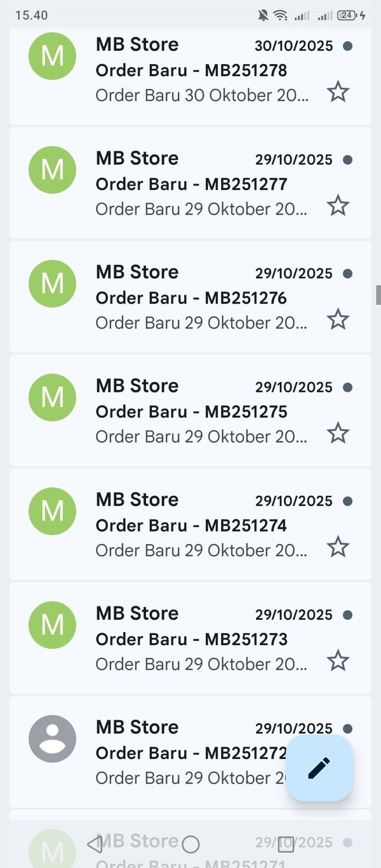Screen dimensions: 381x868
Task: Select MB251277 email via sender avatar
Action: coord(53,170)
